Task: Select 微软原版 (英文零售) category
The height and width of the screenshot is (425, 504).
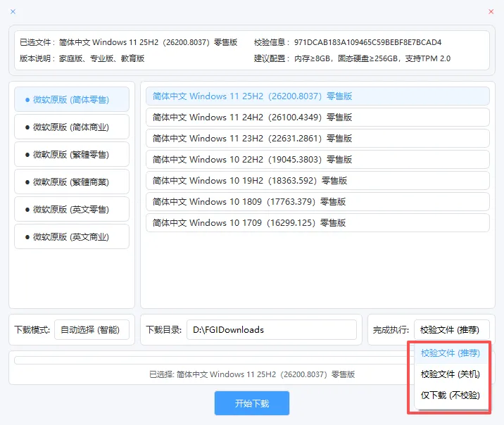Action: coord(72,210)
